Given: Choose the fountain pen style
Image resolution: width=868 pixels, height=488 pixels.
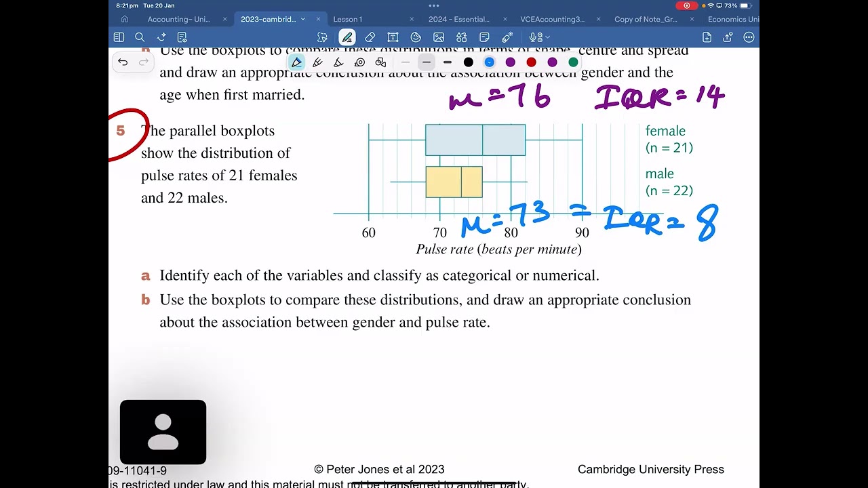Looking at the screenshot, I should coord(296,62).
